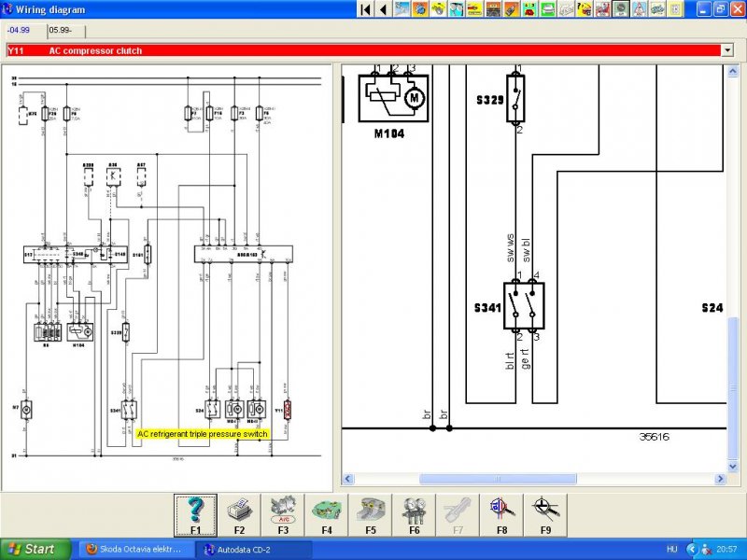Select highlighted Y11 component in overview diagram

[288, 410]
